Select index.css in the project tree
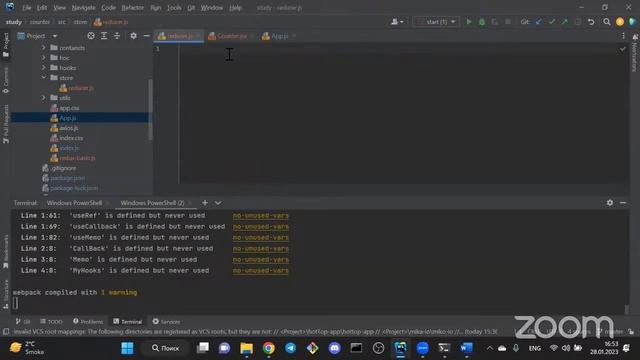Screen dimensions: 640x360 71,138
